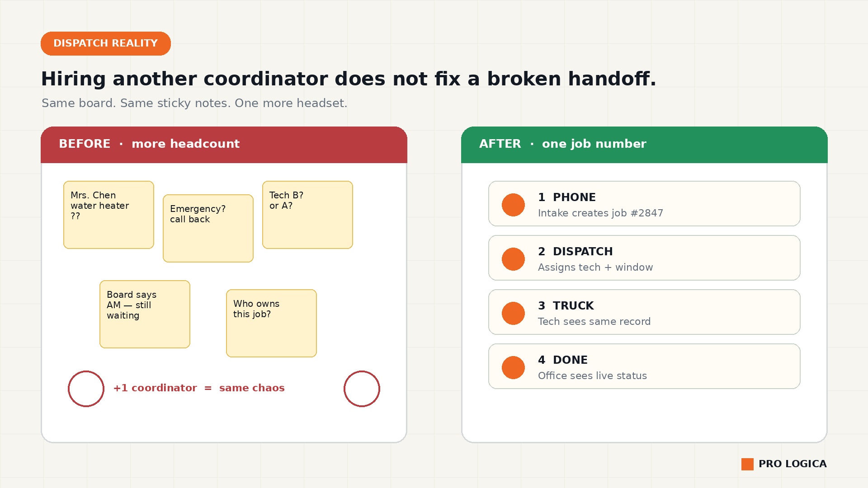
Task: Click the orange dot beside 3 TRUCK
Action: click(x=513, y=313)
